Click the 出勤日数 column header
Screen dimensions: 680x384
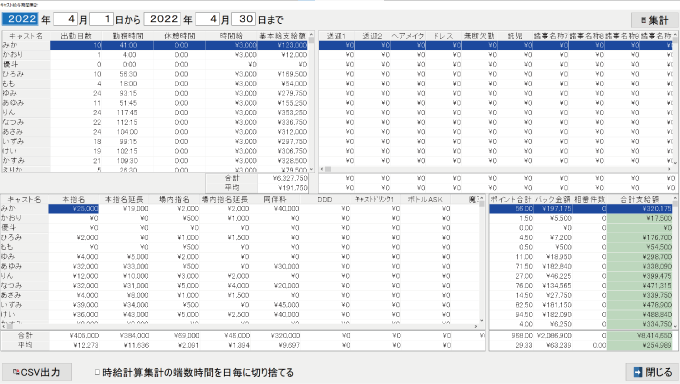click(x=76, y=36)
